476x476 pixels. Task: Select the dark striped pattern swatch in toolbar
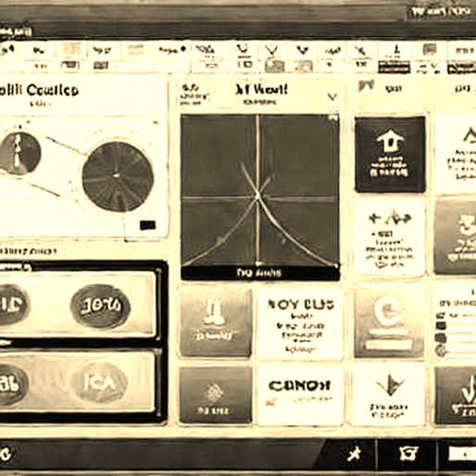[x=394, y=68]
